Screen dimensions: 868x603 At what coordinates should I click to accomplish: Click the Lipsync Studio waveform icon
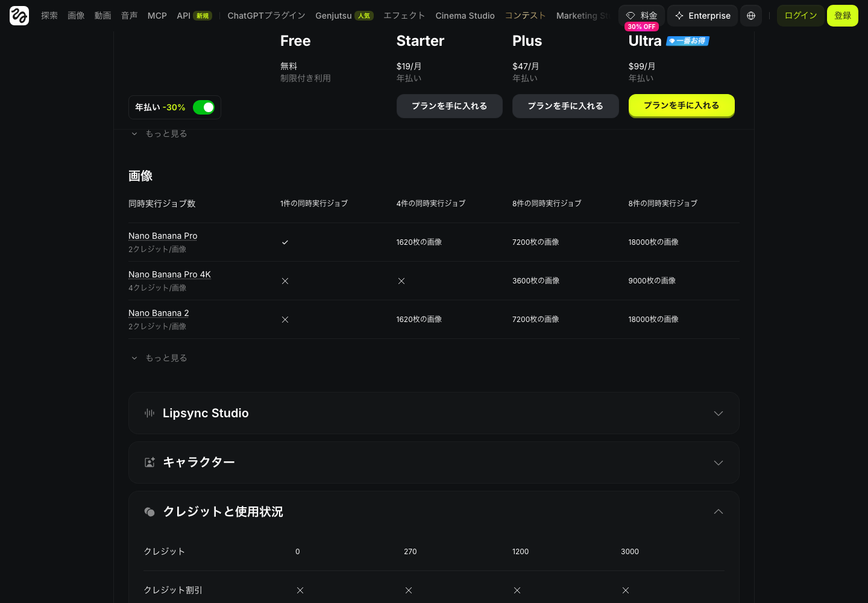(x=149, y=413)
